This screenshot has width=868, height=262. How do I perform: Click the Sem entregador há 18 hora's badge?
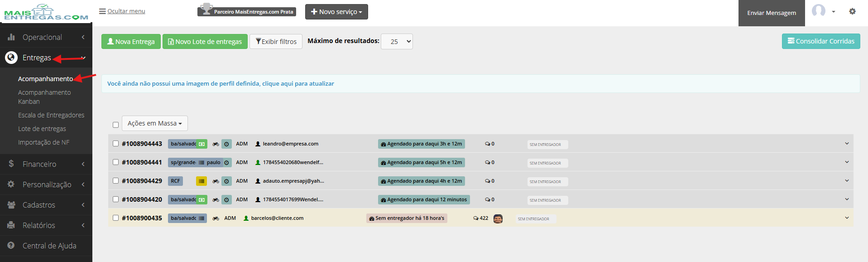[407, 218]
